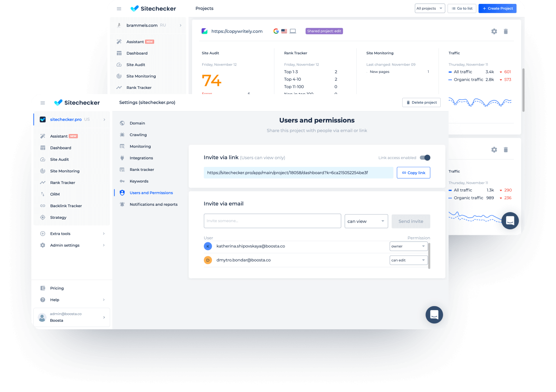Expand the brammels.com project selector
Screen dimensions: 556x392
[180, 25]
